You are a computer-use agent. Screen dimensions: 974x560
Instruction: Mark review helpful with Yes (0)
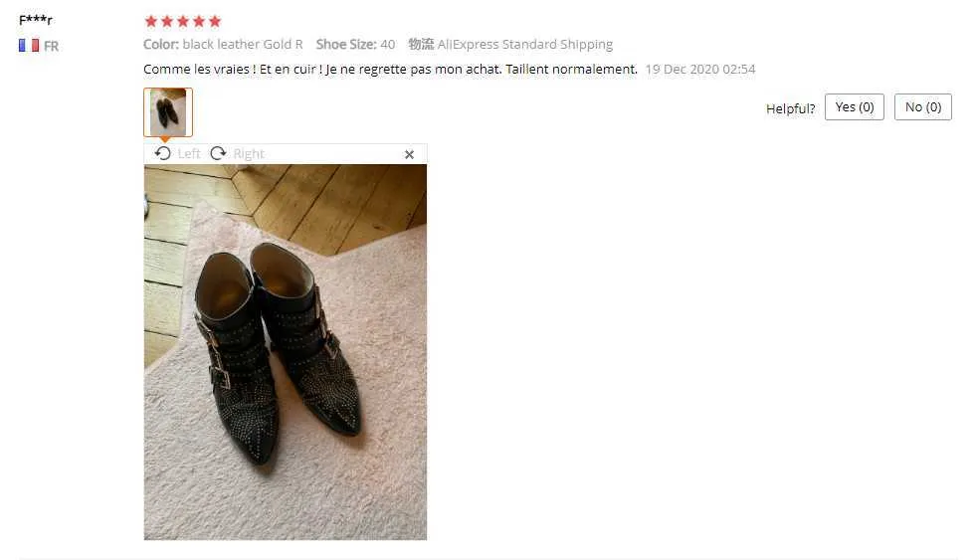854,106
